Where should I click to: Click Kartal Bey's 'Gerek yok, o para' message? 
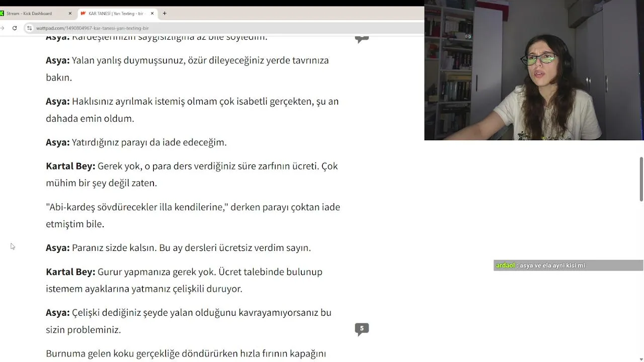click(192, 174)
